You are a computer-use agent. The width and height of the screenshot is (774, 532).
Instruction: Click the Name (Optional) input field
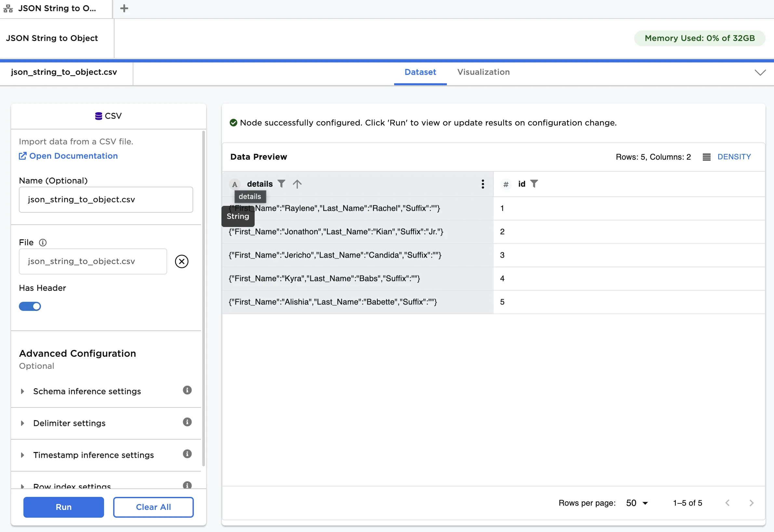click(106, 200)
